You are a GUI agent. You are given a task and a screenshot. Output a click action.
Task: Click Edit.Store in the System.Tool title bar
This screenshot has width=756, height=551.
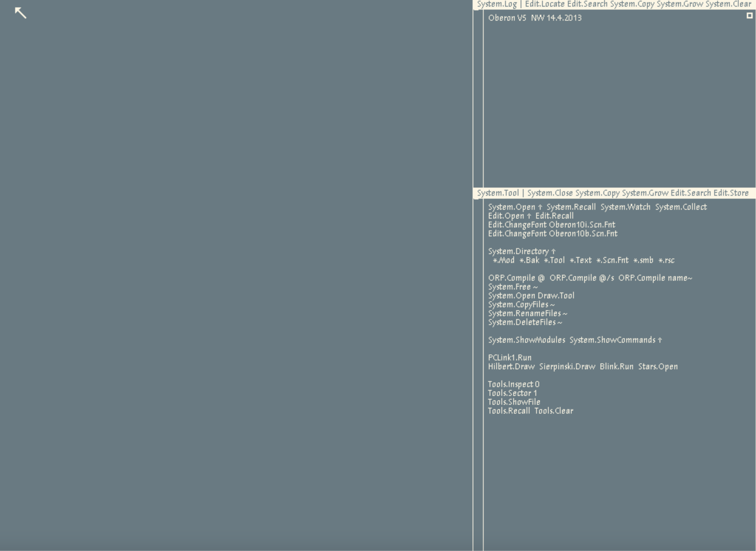pos(731,193)
